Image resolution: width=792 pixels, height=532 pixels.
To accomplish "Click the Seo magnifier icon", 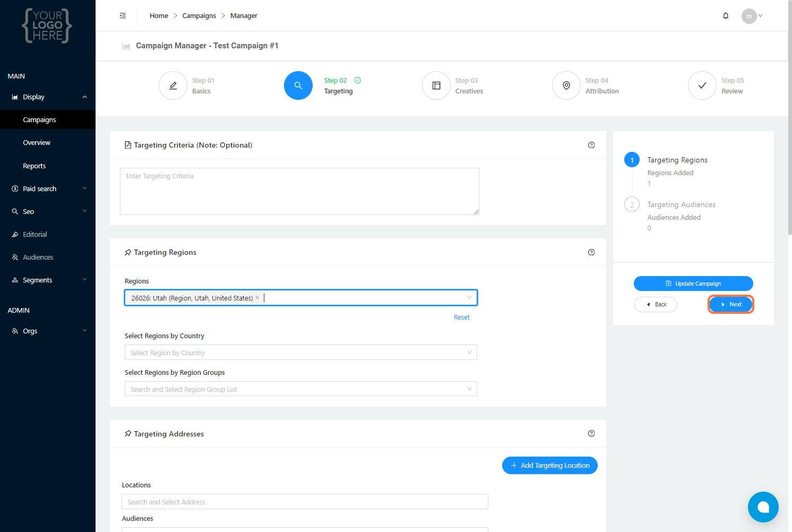I will point(15,211).
